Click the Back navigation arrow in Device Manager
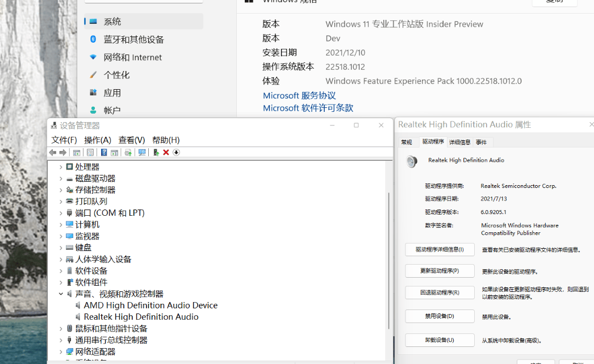Screen dimensions: 594x364 (52, 152)
